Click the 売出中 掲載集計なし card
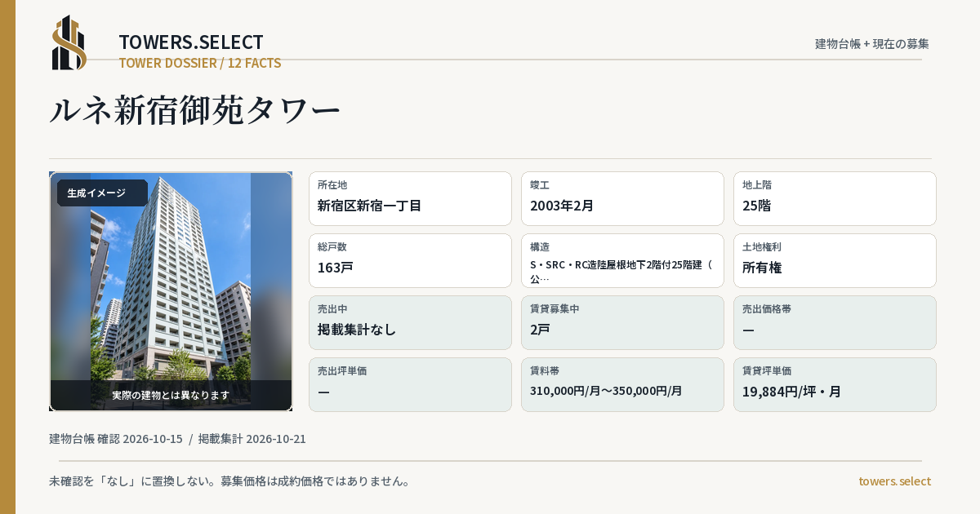Viewport: 980px width, 514px height. coord(410,322)
